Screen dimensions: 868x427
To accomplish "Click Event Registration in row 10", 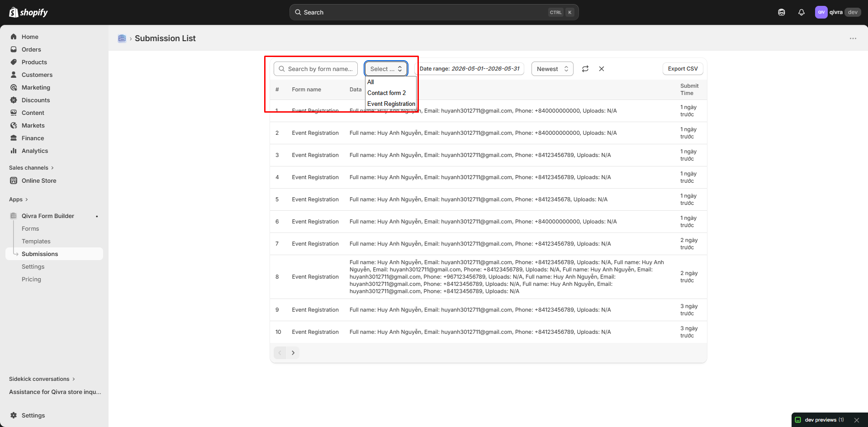I will pos(315,332).
